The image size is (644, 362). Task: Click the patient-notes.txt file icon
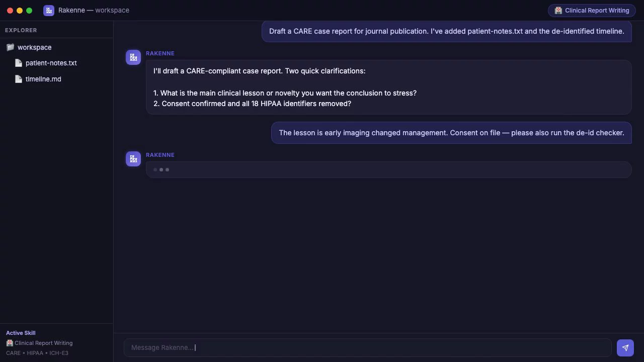point(19,63)
